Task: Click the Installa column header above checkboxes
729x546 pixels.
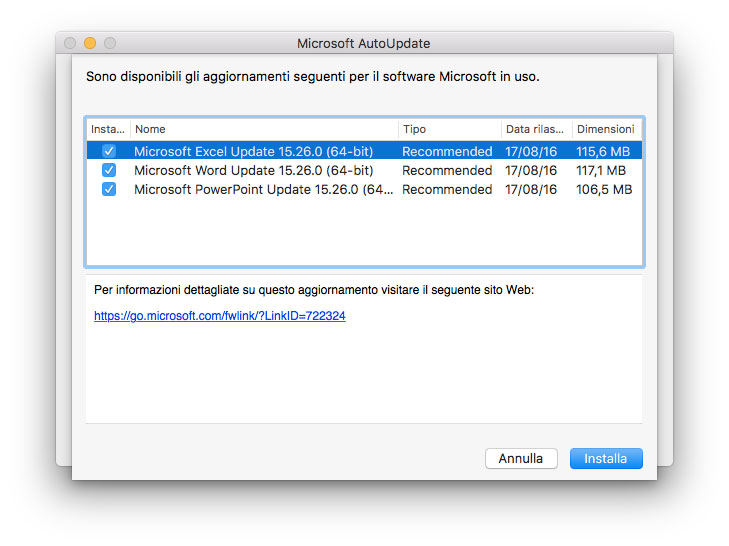Action: (x=108, y=129)
